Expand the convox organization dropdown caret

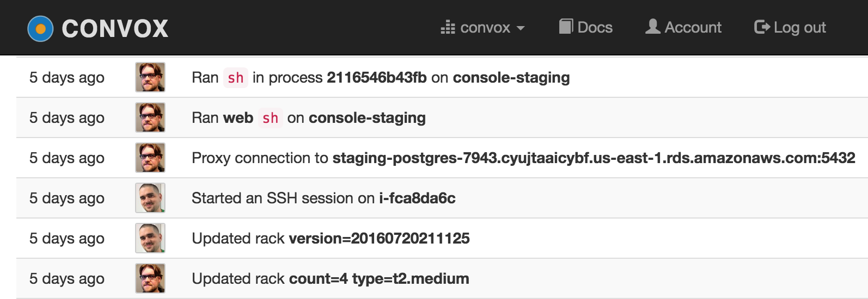point(521,28)
